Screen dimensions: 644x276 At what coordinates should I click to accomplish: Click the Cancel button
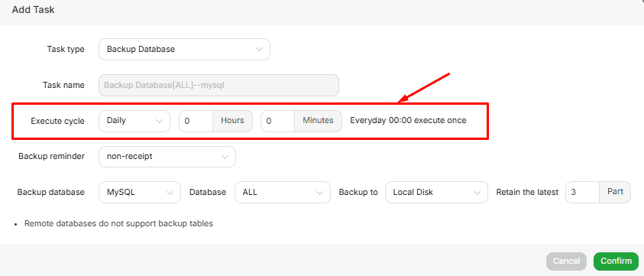tap(566, 261)
